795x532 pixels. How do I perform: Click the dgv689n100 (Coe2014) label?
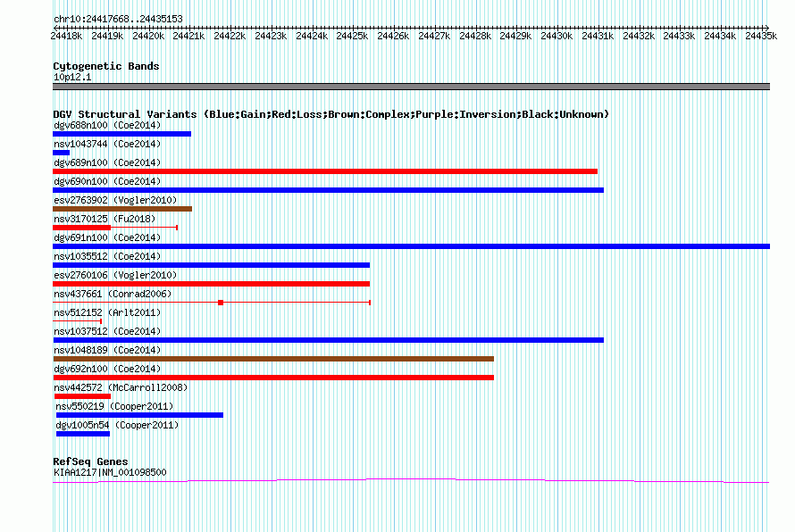[x=107, y=162]
